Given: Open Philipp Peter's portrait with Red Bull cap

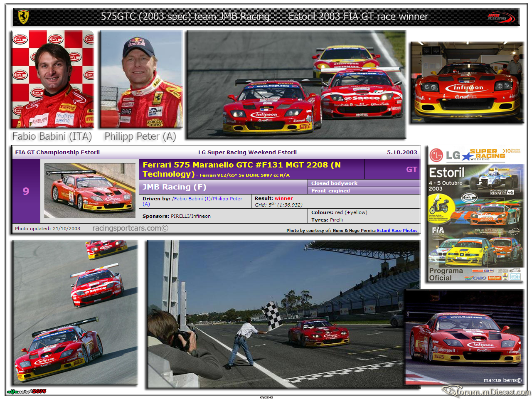Looking at the screenshot, I should tap(141, 79).
